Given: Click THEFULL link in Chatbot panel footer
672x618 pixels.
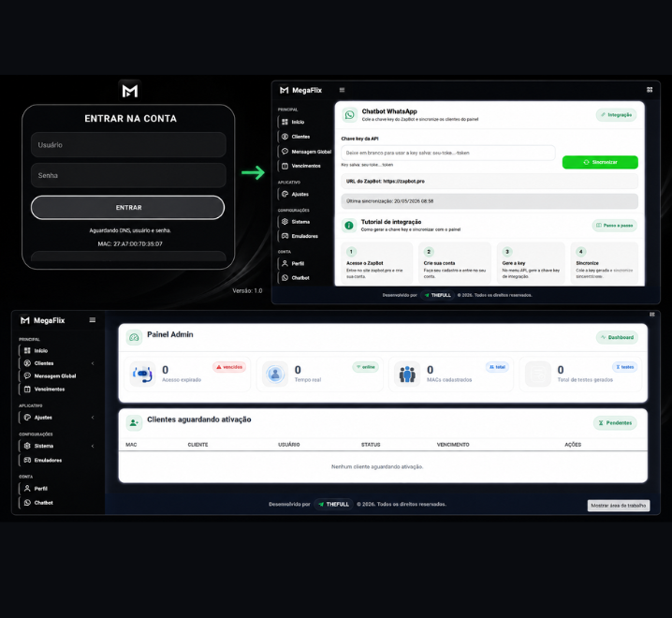Looking at the screenshot, I should point(438,295).
